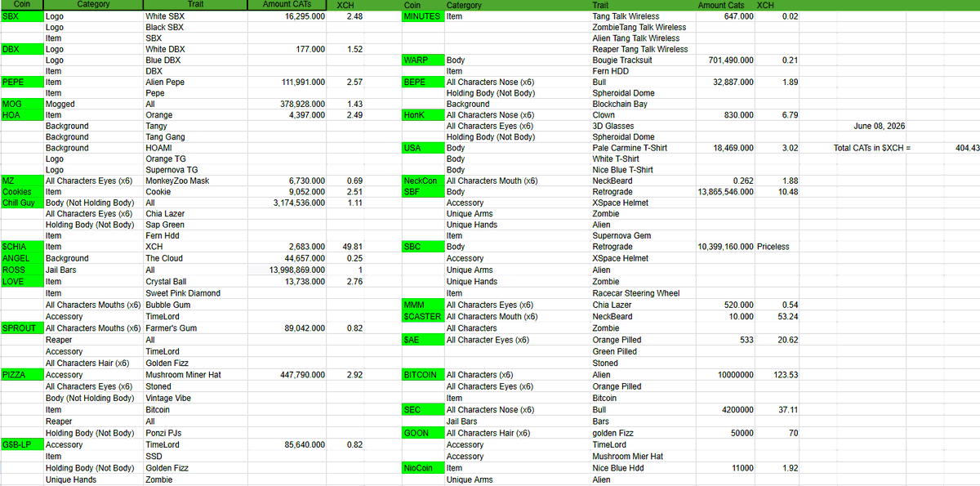Screen dimensions: 980x486
Task: Select the LOVE coin cell
Action: [22, 281]
